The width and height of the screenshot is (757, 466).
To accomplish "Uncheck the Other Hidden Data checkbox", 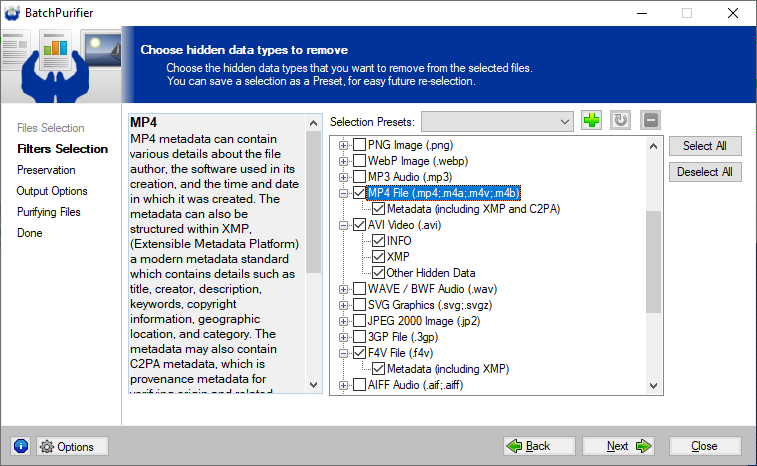I will 378,272.
